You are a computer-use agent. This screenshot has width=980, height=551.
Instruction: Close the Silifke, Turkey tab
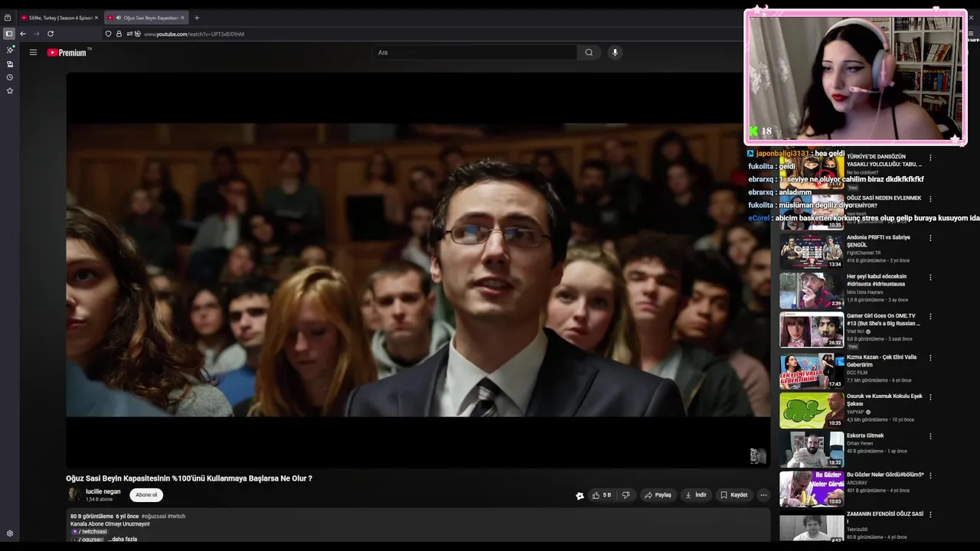tap(96, 18)
